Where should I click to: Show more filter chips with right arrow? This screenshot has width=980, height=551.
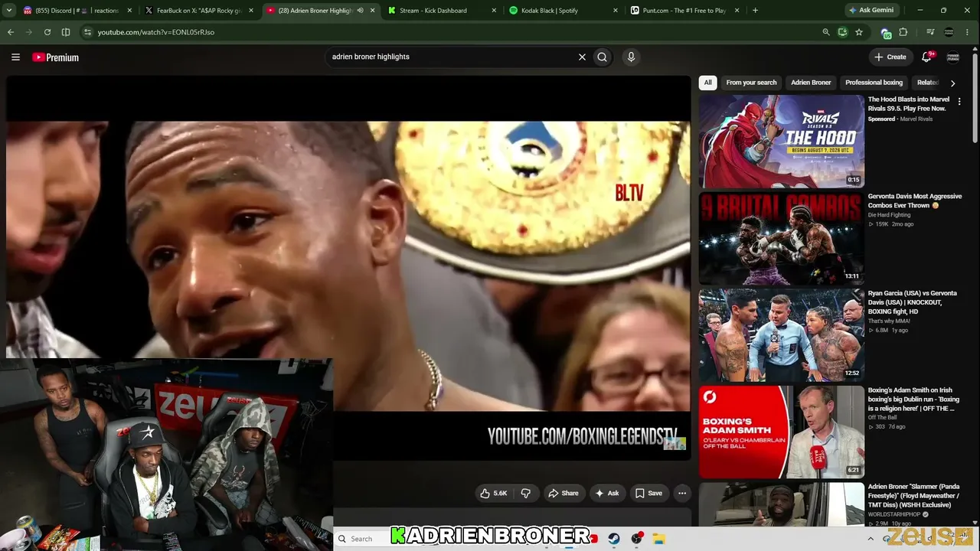[x=952, y=83]
